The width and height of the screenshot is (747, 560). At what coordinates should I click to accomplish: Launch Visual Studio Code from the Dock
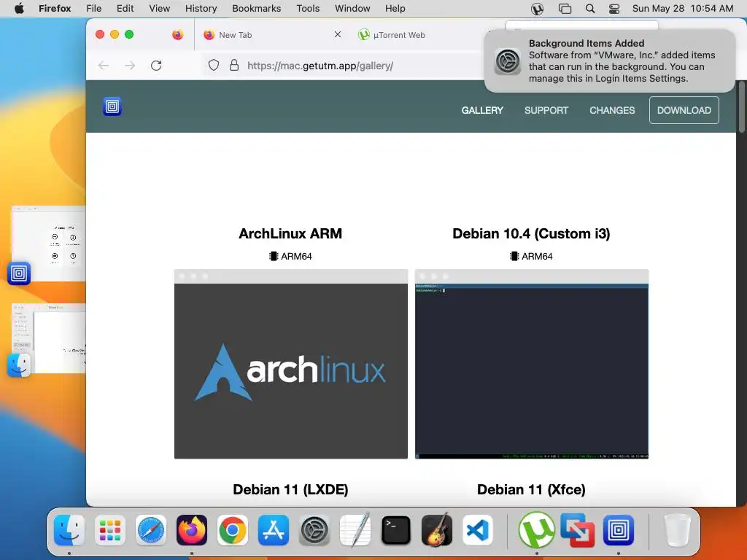click(478, 530)
